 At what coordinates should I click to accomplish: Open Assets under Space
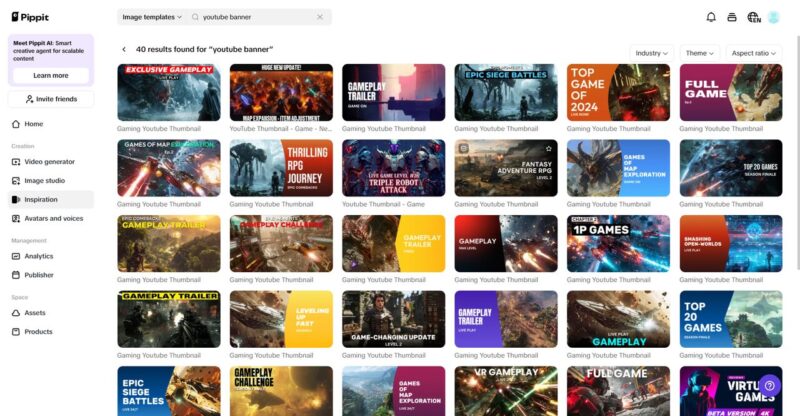coord(51,313)
